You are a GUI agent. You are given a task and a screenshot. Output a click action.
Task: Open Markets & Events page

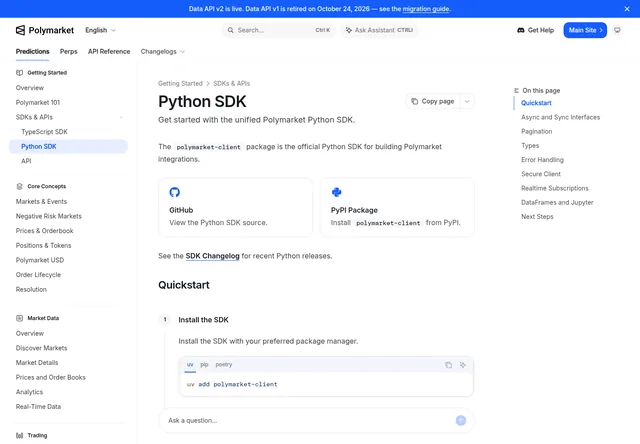[41, 202]
